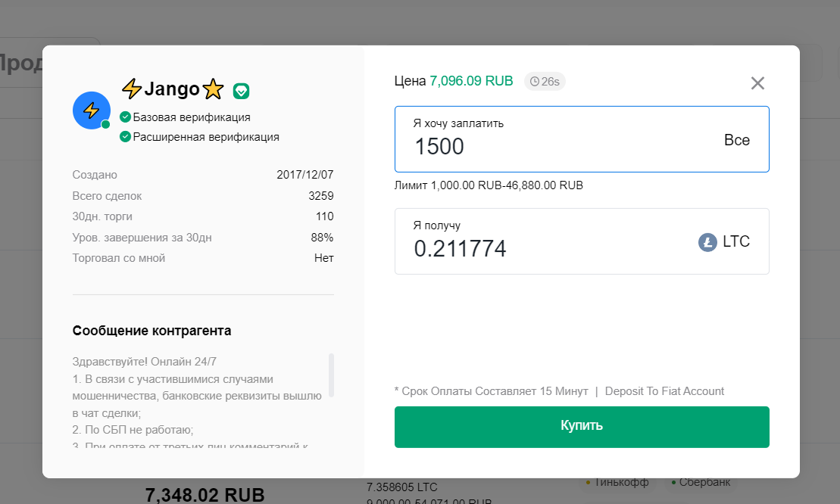This screenshot has height=504, width=840.
Task: Click the Сообщение контрагента heading
Action: pyautogui.click(x=151, y=331)
